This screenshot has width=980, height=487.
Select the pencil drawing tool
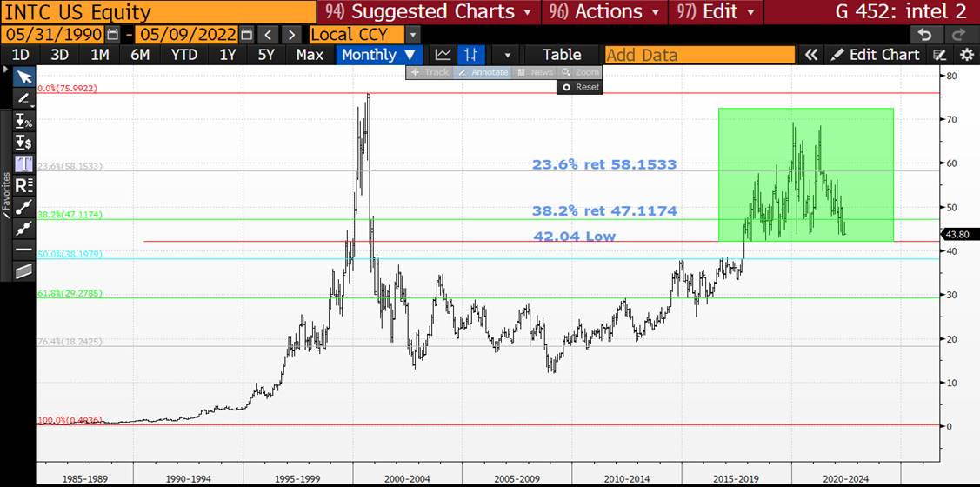pos(24,98)
